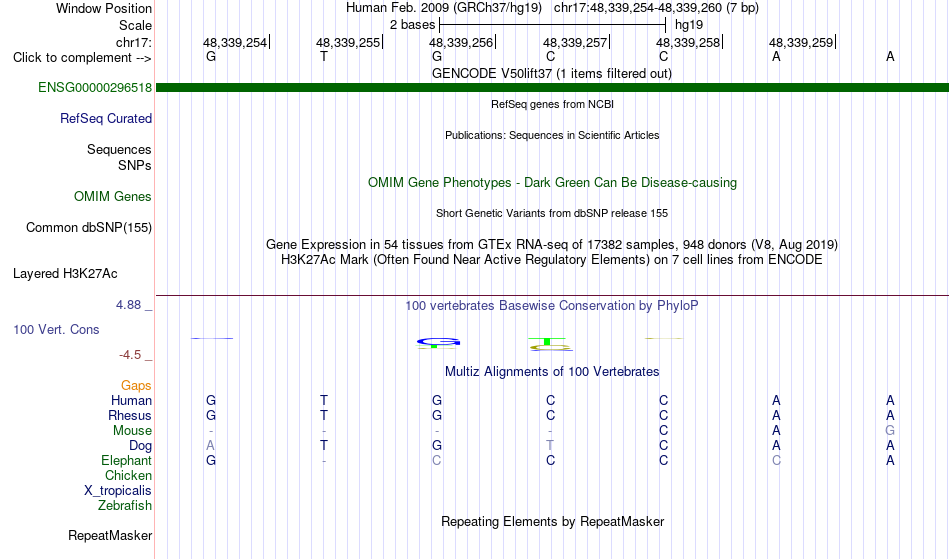Click the ENSG00000296518 gene label
This screenshot has width=950, height=559.
[95, 87]
